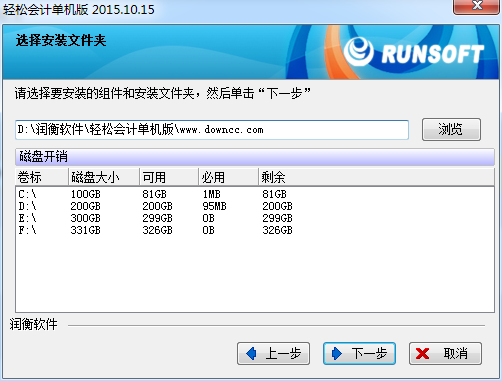Select the F:\ drive row

click(255, 230)
